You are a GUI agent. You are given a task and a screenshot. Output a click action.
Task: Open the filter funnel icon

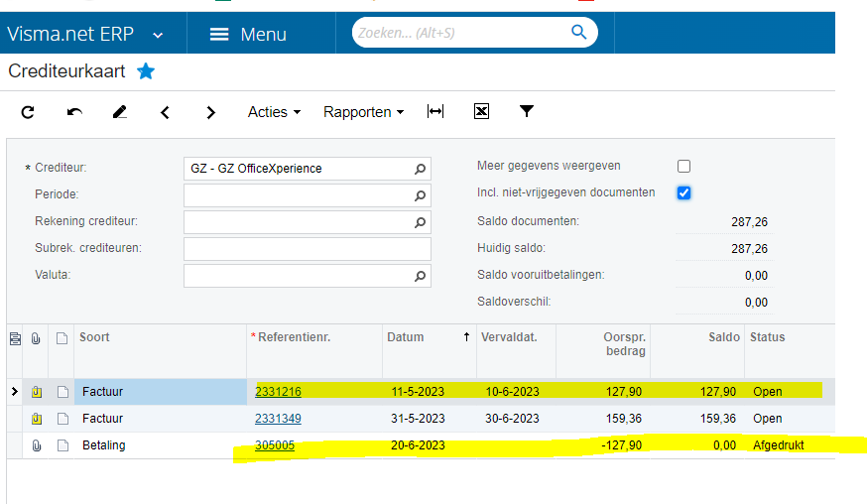click(x=527, y=111)
